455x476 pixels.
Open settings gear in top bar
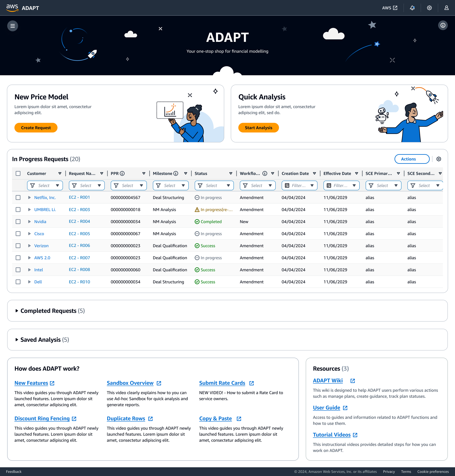click(x=429, y=8)
